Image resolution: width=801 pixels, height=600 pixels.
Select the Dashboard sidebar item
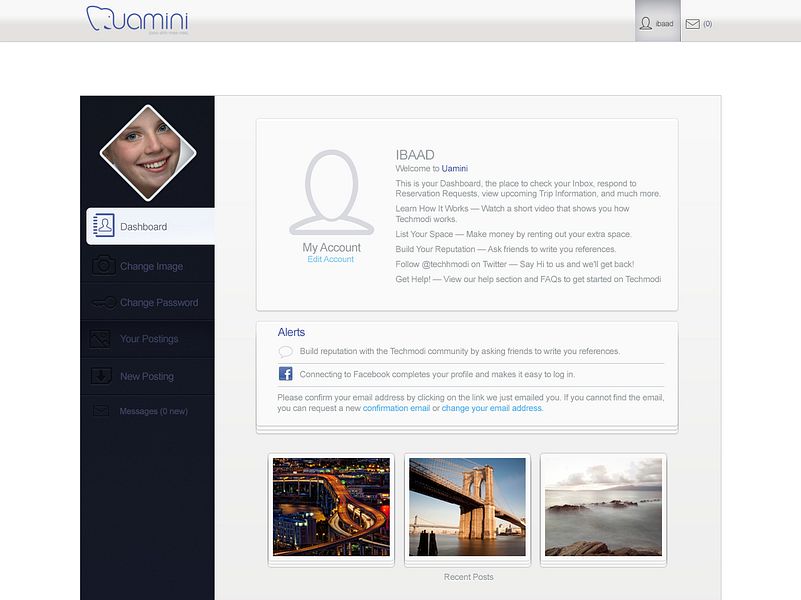[150, 226]
